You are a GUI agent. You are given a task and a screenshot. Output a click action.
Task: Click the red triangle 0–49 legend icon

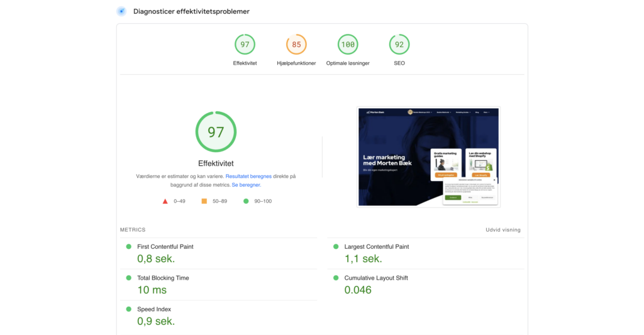click(x=165, y=201)
